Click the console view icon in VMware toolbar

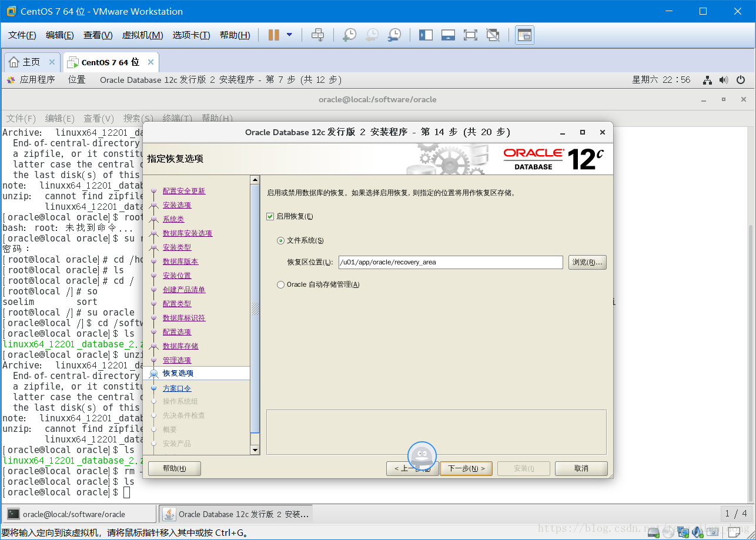pyautogui.click(x=524, y=35)
